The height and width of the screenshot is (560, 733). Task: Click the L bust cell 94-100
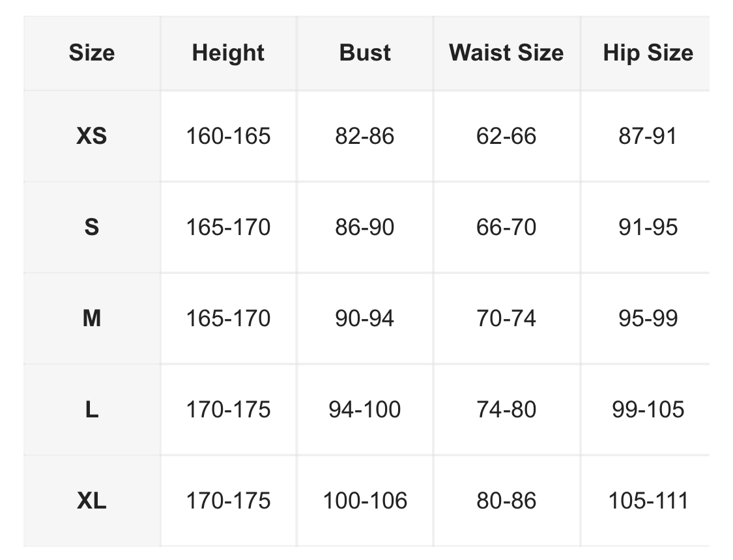coord(365,410)
